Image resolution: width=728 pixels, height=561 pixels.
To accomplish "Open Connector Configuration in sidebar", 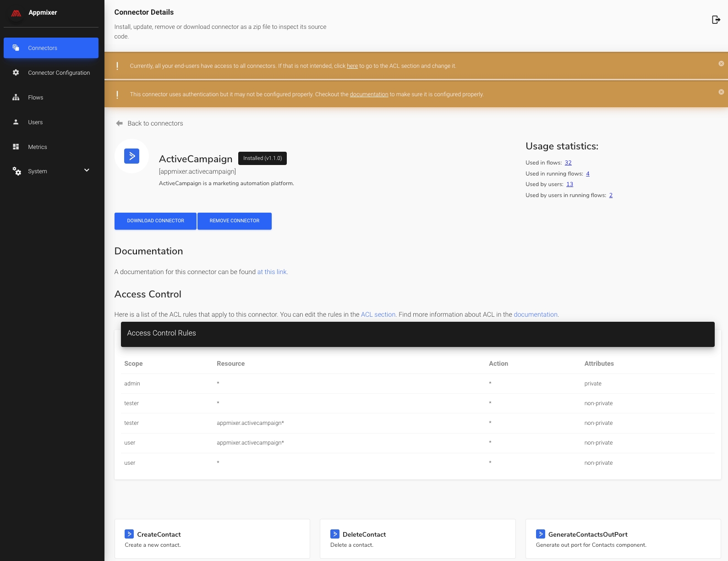I will pos(59,73).
